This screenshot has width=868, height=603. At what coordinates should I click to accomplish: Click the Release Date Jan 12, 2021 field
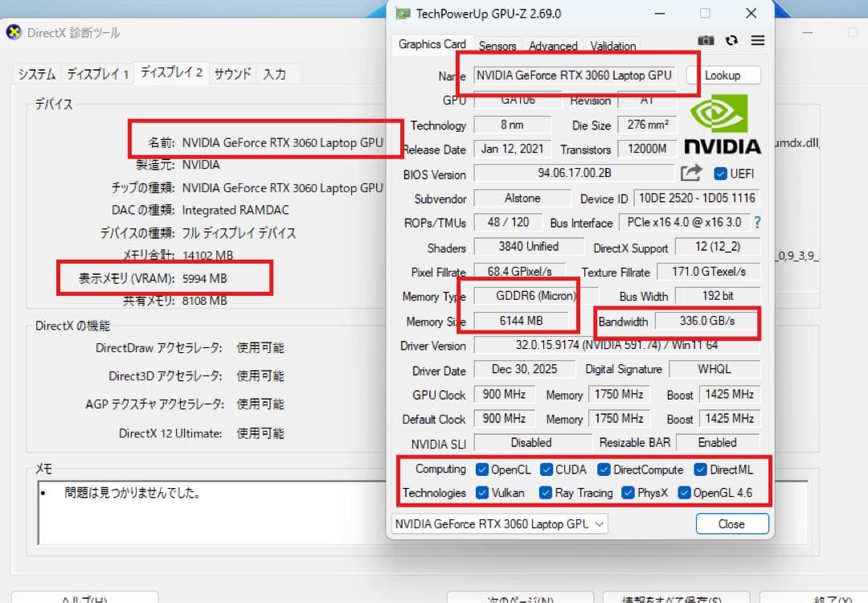coord(512,149)
